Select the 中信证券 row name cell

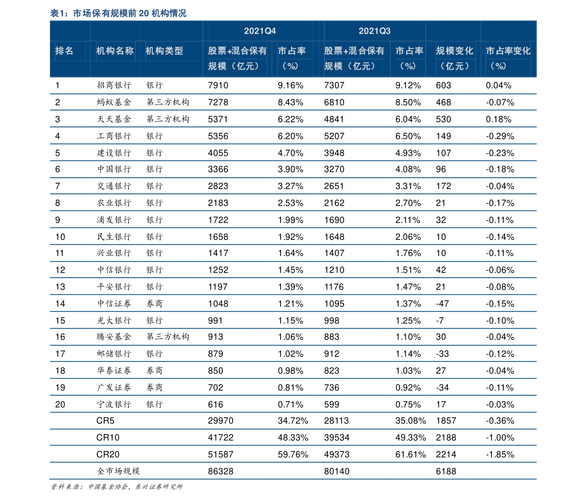114,304
